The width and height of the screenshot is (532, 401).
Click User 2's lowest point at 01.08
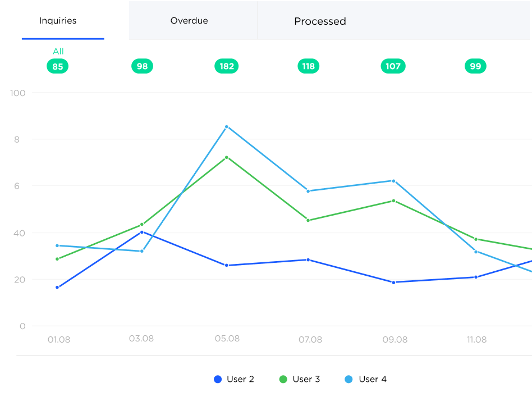pos(57,286)
